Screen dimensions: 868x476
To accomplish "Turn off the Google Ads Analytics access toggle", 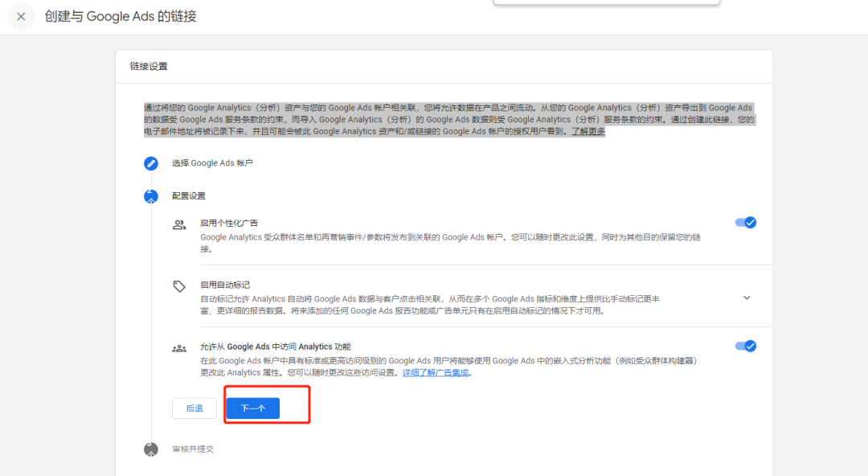I will (x=745, y=346).
